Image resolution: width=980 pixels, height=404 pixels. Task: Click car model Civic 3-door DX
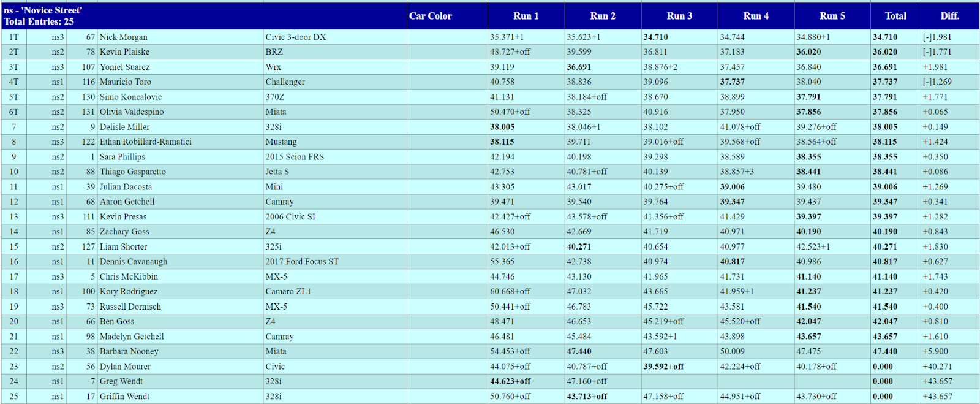pos(296,37)
